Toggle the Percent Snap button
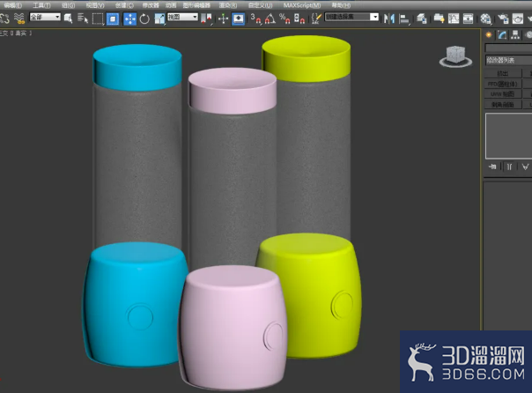The height and width of the screenshot is (393, 532). (x=284, y=19)
